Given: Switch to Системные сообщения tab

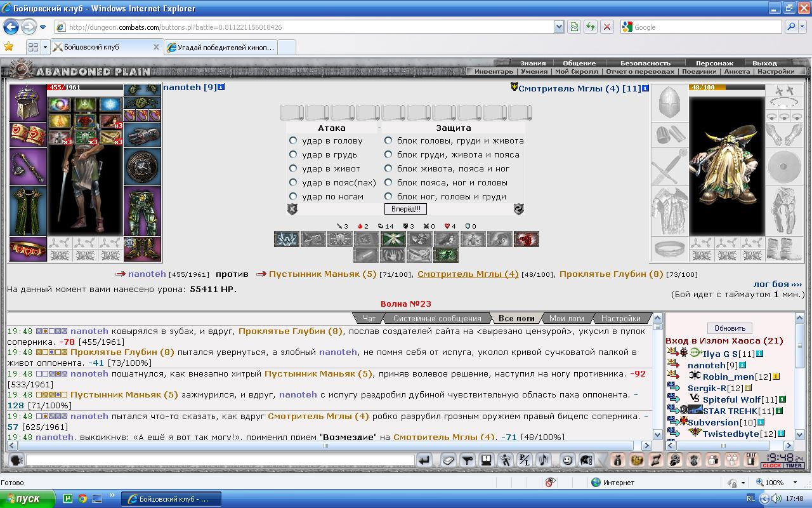Looking at the screenshot, I should [x=437, y=318].
